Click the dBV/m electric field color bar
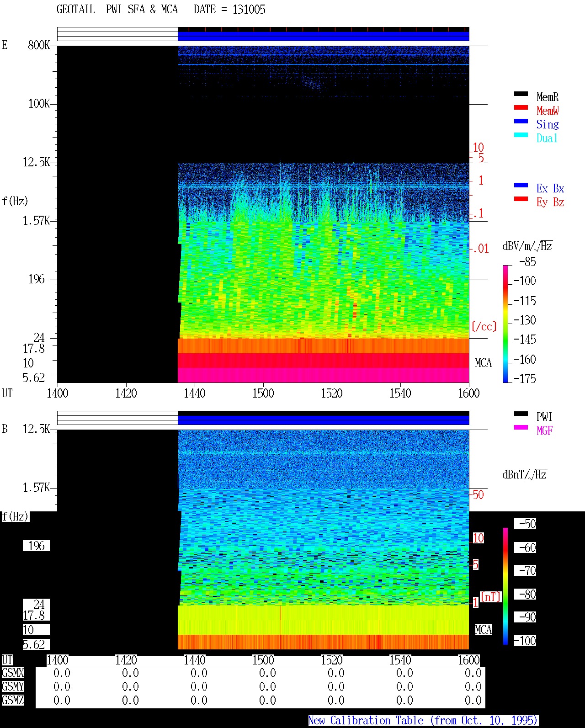 point(505,324)
